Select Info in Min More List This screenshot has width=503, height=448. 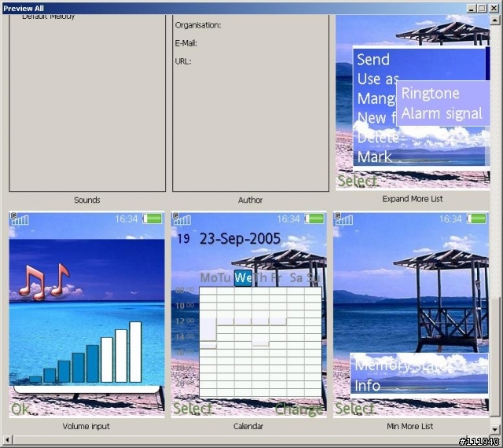click(367, 386)
